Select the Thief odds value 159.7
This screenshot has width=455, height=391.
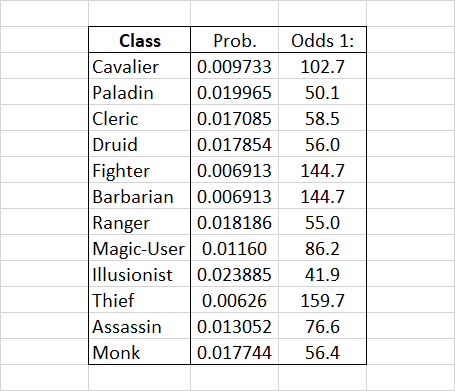322,300
